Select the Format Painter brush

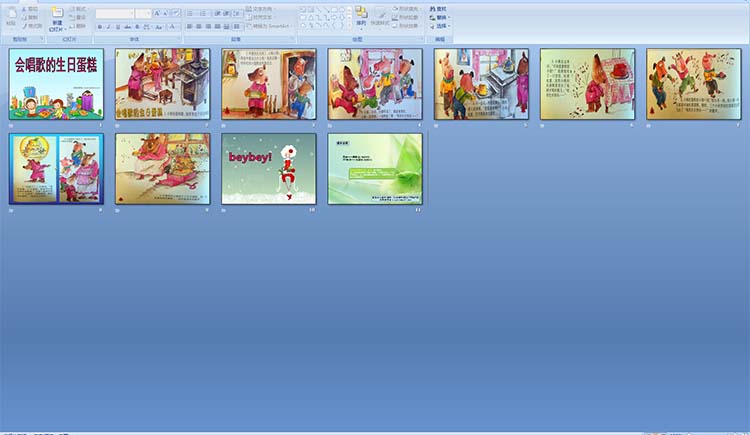click(x=23, y=26)
